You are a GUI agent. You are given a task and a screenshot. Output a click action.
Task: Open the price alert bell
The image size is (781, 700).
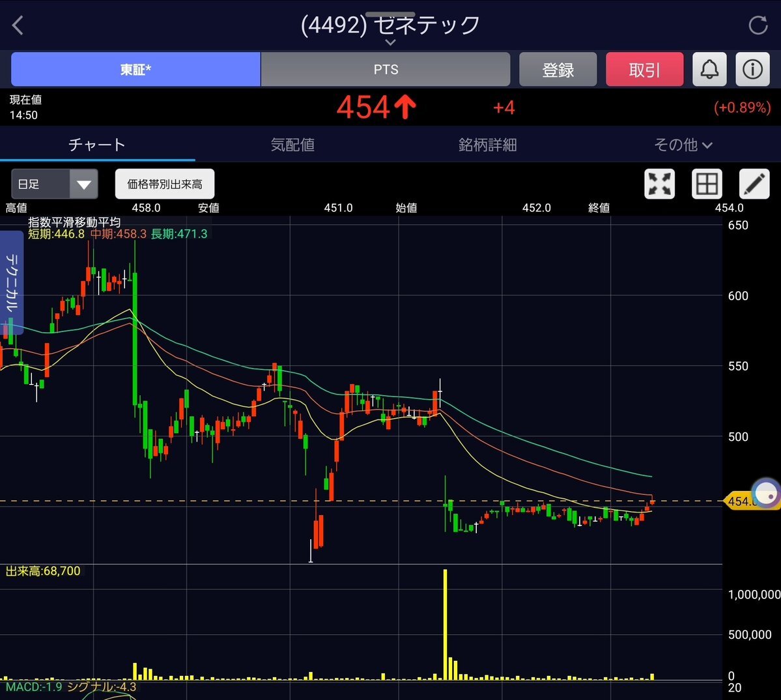click(x=709, y=69)
